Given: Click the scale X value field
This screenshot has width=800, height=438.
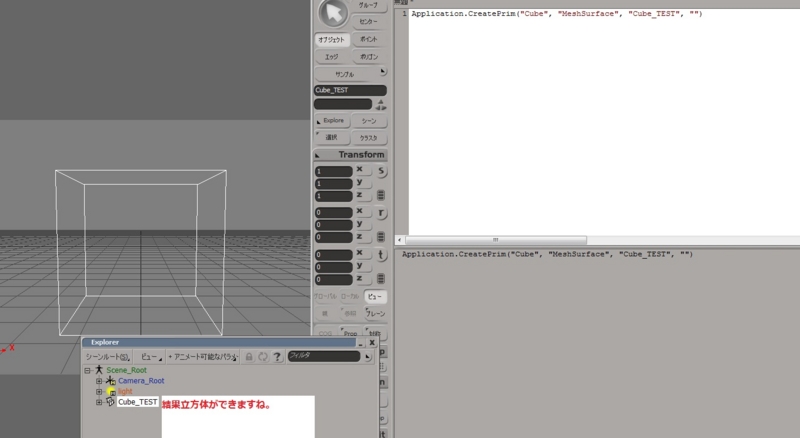Looking at the screenshot, I should (x=334, y=172).
